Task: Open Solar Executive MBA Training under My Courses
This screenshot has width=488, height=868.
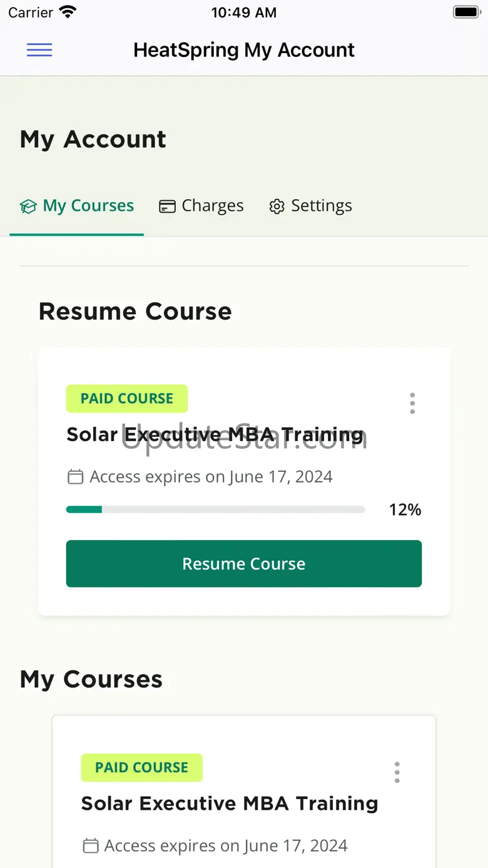Action: point(230,804)
